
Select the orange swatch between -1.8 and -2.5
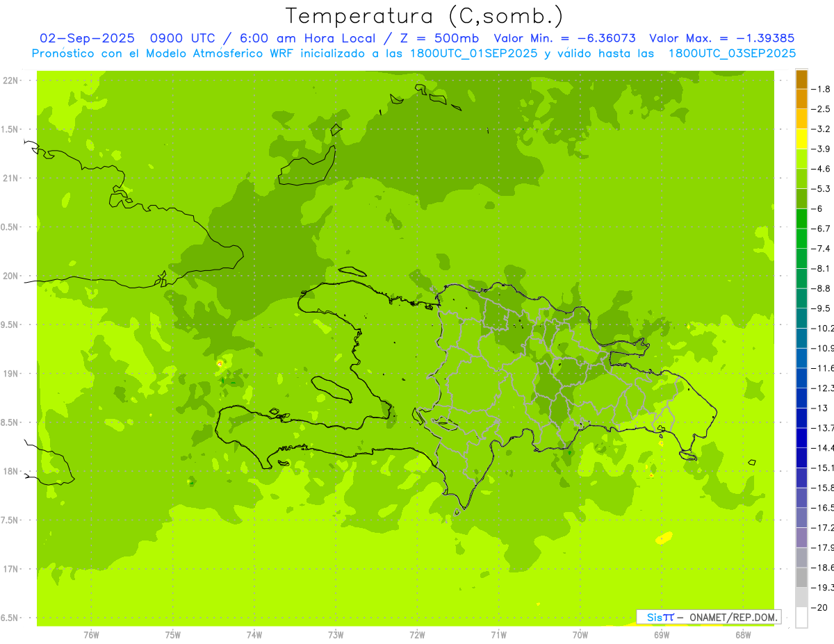801,99
